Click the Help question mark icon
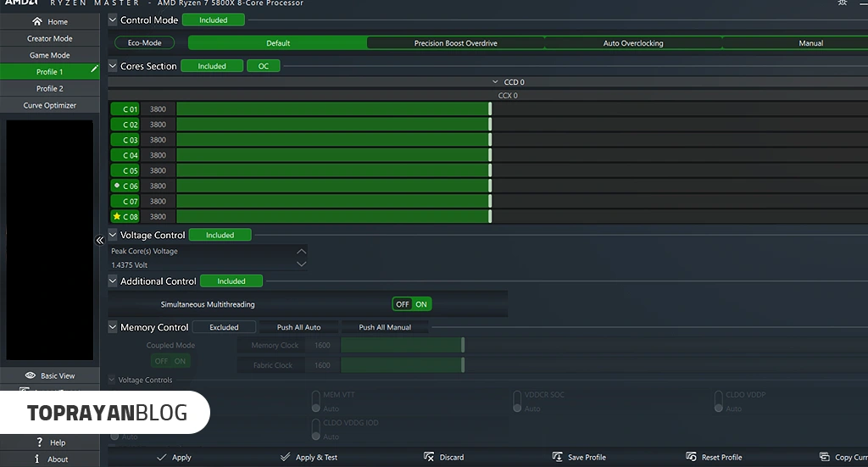The image size is (868, 467). (x=39, y=442)
